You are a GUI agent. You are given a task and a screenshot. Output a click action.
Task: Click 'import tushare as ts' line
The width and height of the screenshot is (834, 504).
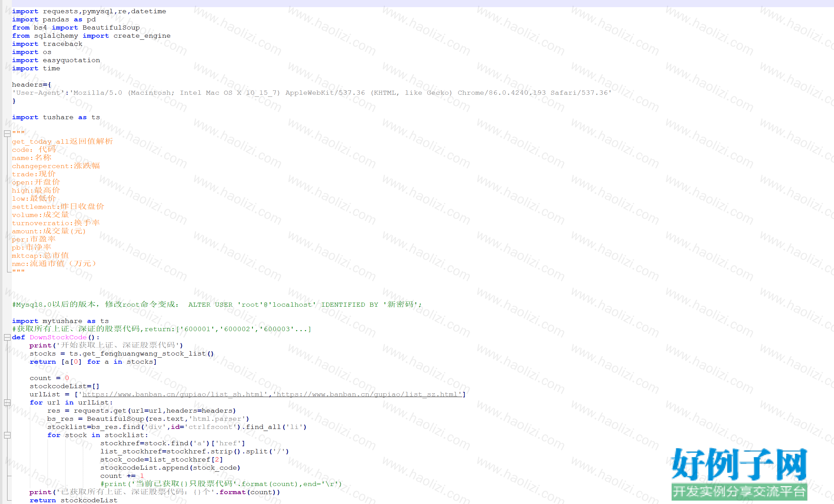[56, 117]
